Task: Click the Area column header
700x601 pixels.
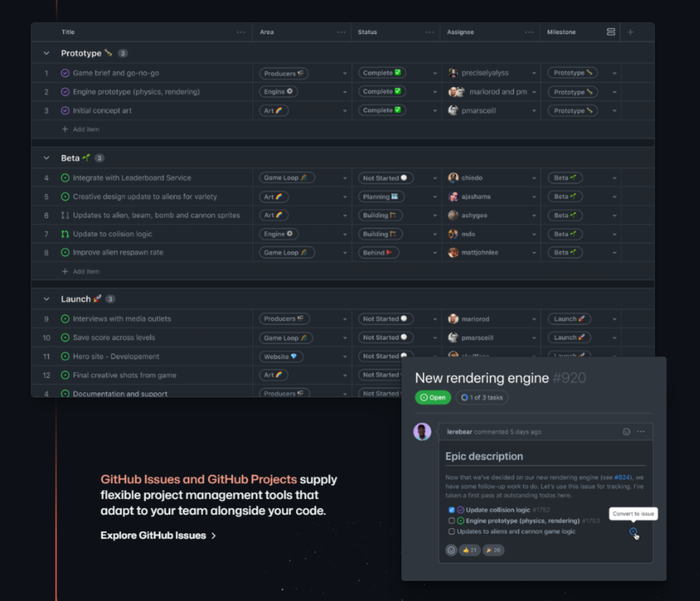Action: [267, 32]
